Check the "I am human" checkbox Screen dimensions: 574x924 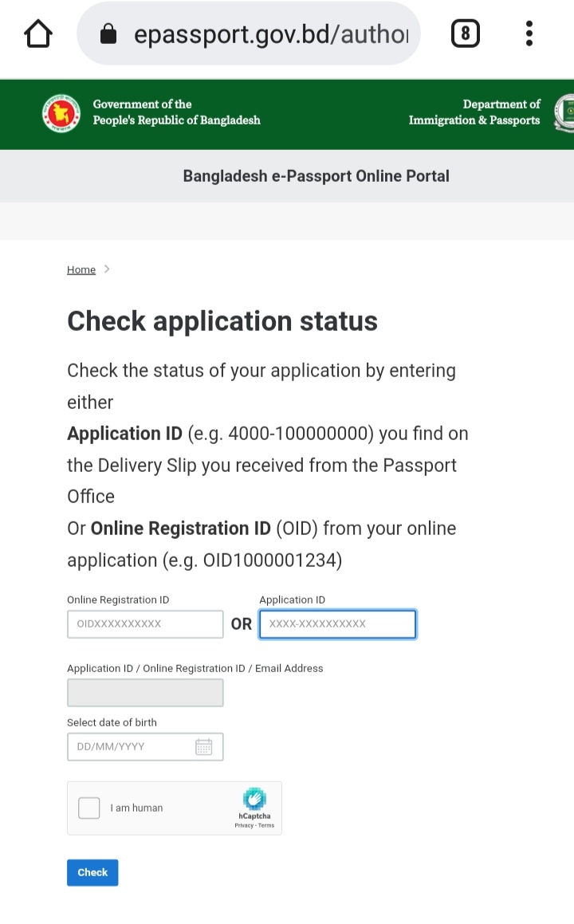(x=89, y=808)
